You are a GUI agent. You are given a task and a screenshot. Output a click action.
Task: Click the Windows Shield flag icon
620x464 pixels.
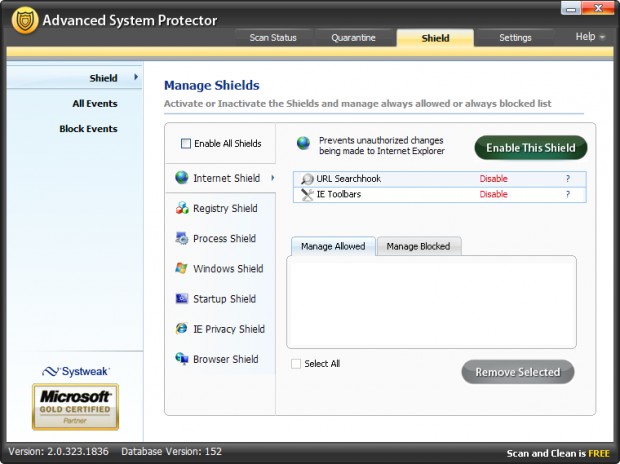(x=181, y=268)
